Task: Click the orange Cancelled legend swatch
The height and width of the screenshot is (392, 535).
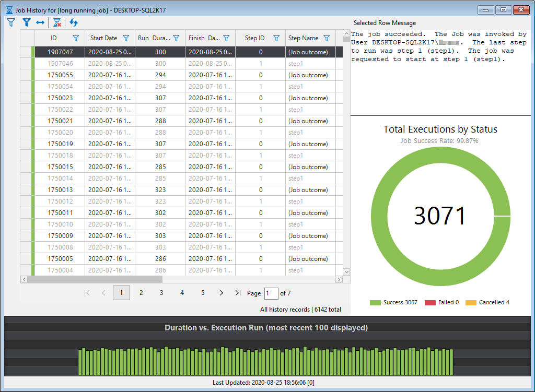Action: pyautogui.click(x=471, y=303)
